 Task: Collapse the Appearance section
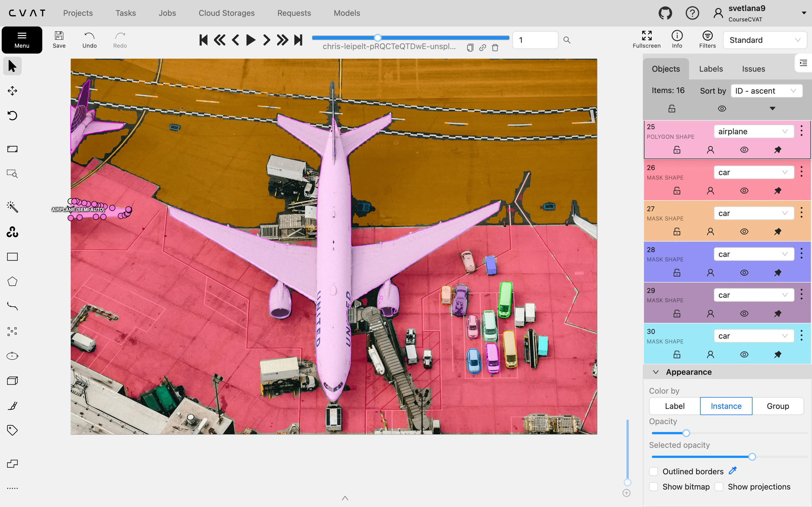(656, 372)
